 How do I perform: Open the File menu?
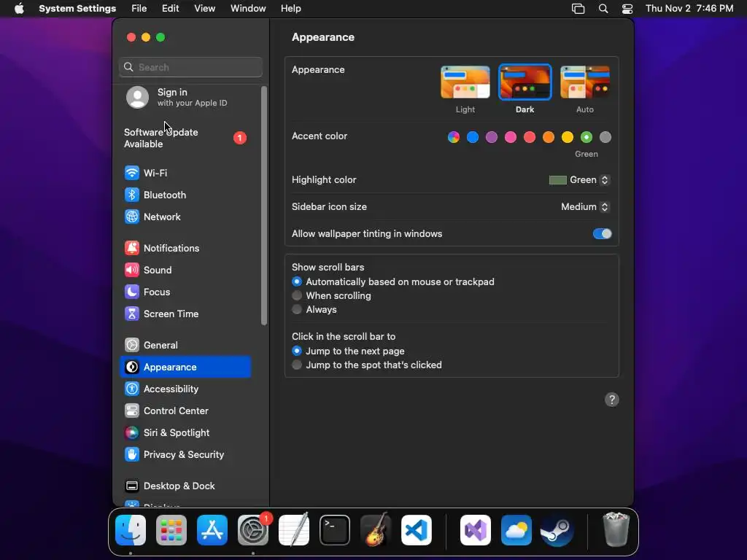[x=139, y=9]
